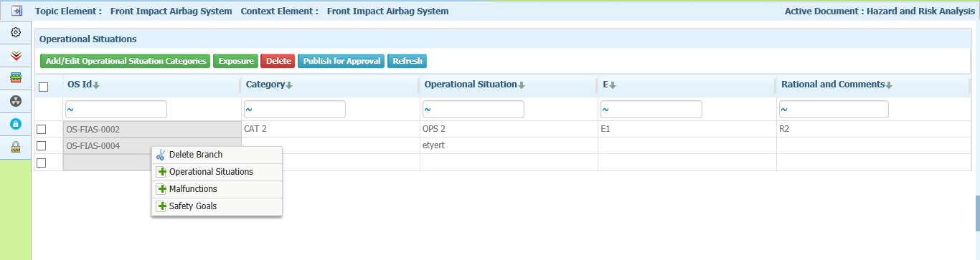Tick the checkbox for row OS-FIAS-0004
The width and height of the screenshot is (980, 260).
(42, 146)
